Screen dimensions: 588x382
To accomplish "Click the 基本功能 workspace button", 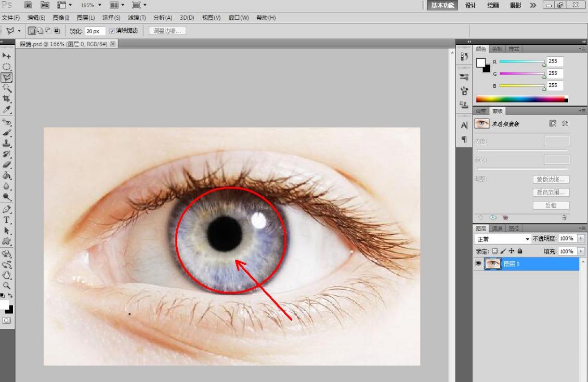I will 442,5.
